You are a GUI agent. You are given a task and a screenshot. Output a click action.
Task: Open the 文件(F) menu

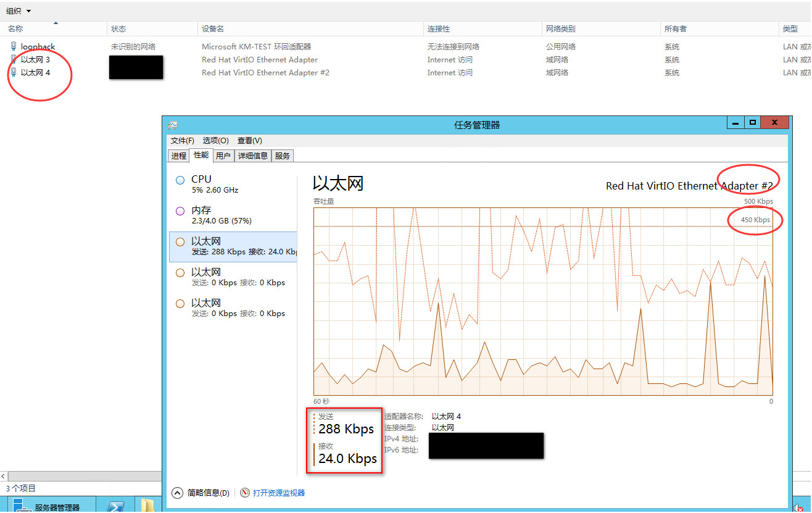(x=182, y=141)
